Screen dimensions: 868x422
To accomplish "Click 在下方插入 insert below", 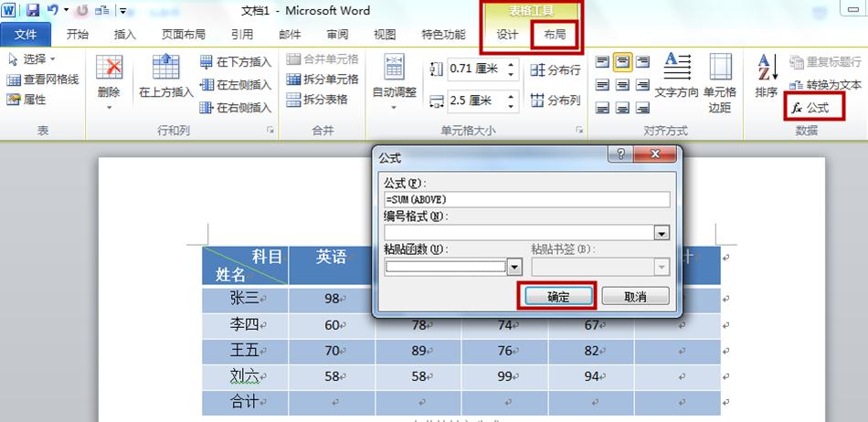I will (x=235, y=62).
